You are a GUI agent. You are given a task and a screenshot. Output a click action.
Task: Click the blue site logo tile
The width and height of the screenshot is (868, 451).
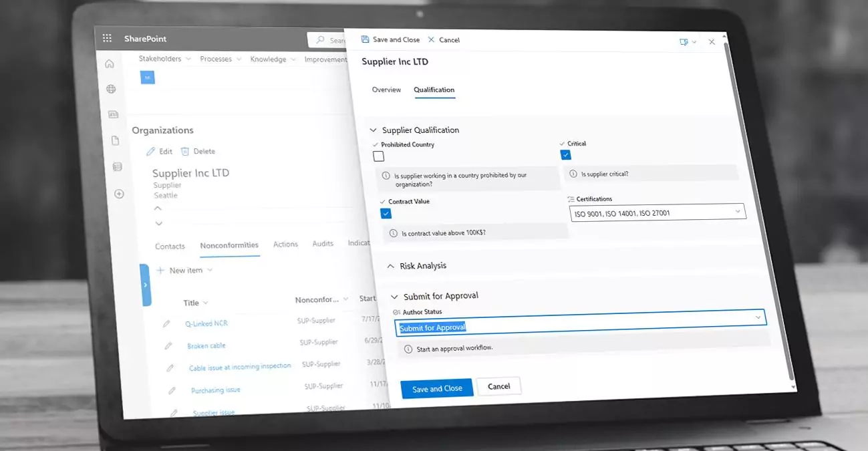pos(148,78)
